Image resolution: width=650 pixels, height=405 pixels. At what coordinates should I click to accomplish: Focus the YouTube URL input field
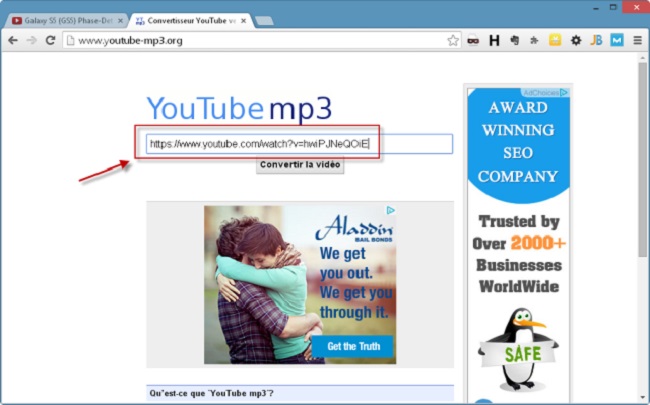pyautogui.click(x=299, y=144)
